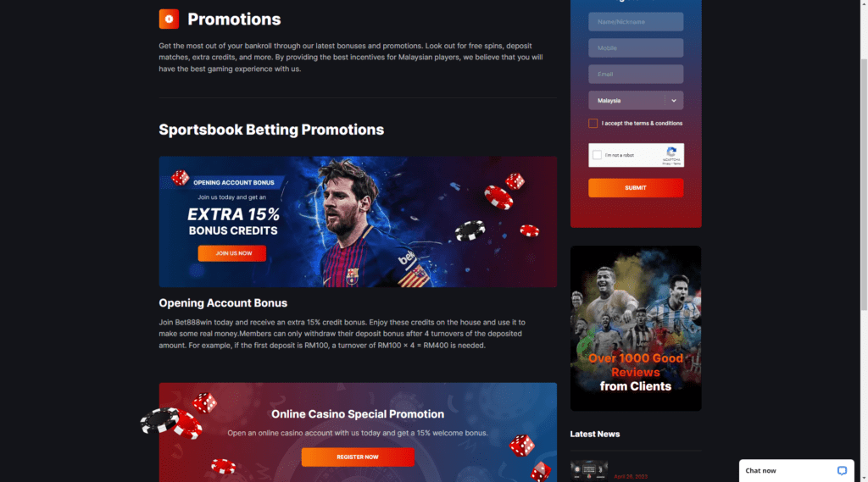The height and width of the screenshot is (482, 868).
Task: Click the orange Promotions heading icon
Action: [x=169, y=19]
